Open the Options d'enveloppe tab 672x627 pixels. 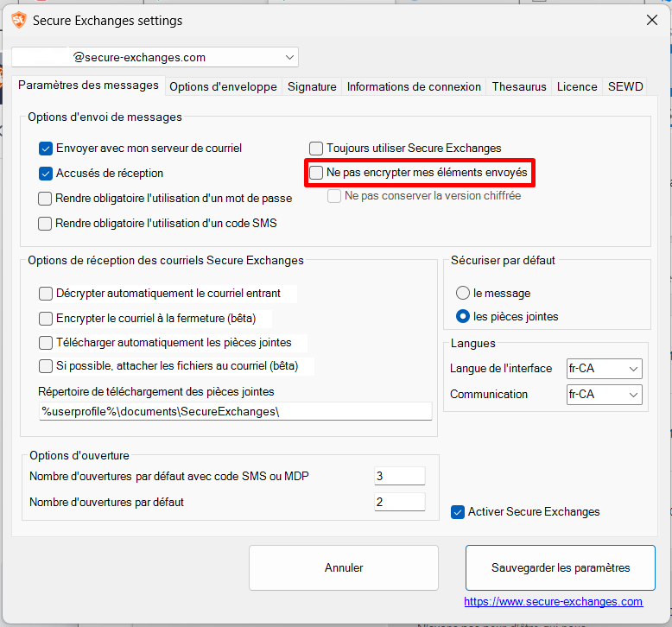coord(223,86)
